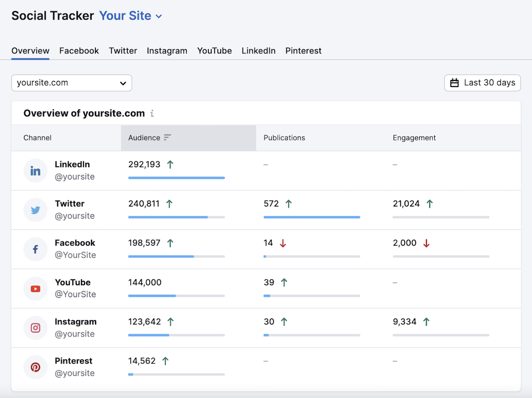Viewport: 532px width, 398px height.
Task: Click the calendar icon on the date selector
Action: (x=455, y=83)
